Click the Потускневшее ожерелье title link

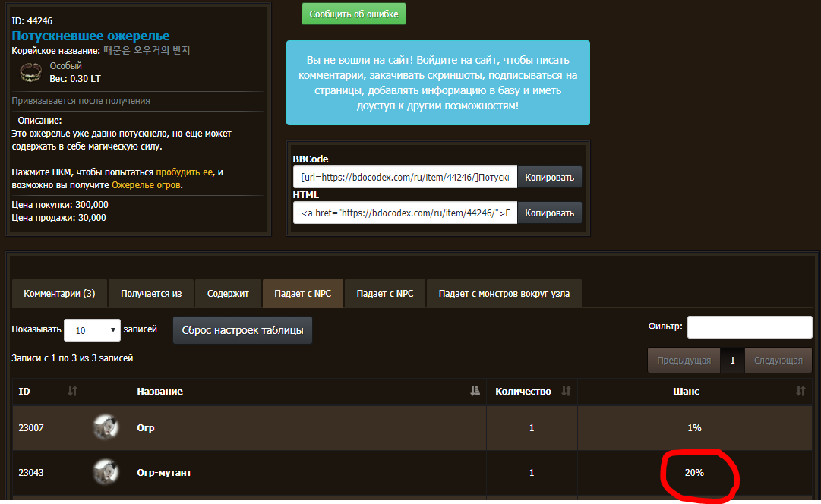pyautogui.click(x=90, y=36)
